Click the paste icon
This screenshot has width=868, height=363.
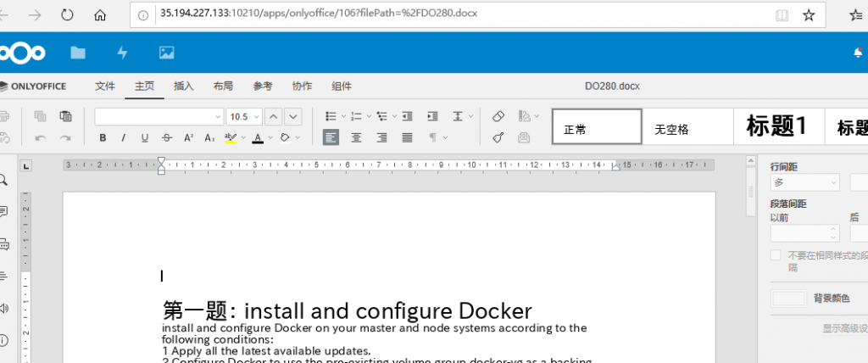coord(65,116)
